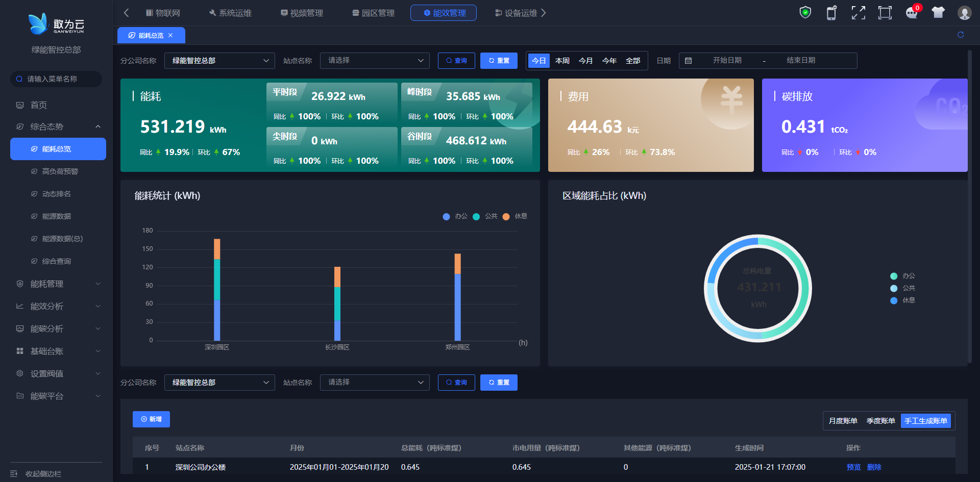The height and width of the screenshot is (482, 980).
Task: Click the 开始日期 date input field
Action: click(727, 61)
